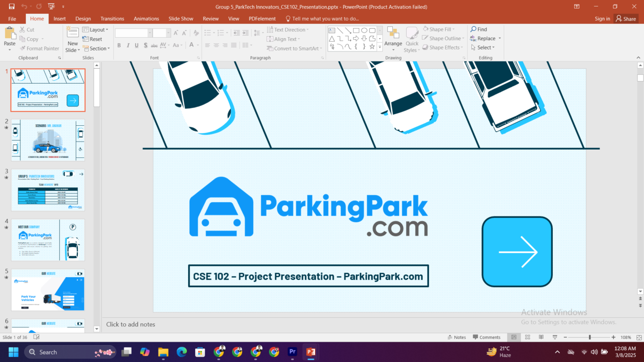Image resolution: width=644 pixels, height=362 pixels.
Task: Expand the shapes gallery
Action: click(x=380, y=47)
